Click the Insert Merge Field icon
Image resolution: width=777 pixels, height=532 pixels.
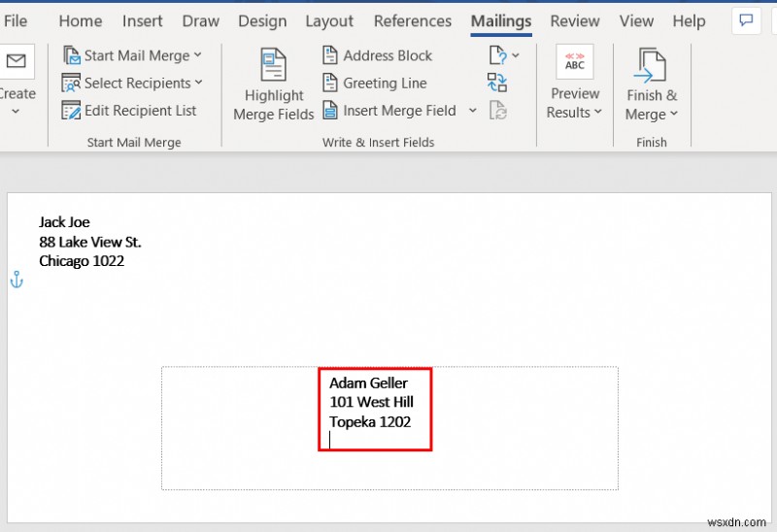(330, 110)
